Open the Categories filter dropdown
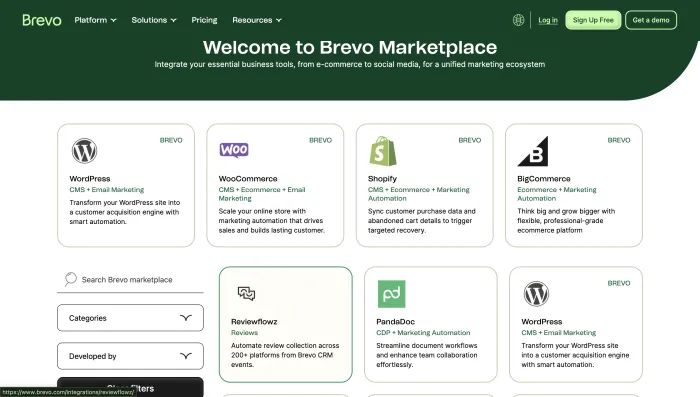Image resolution: width=700 pixels, height=397 pixels. (x=130, y=318)
